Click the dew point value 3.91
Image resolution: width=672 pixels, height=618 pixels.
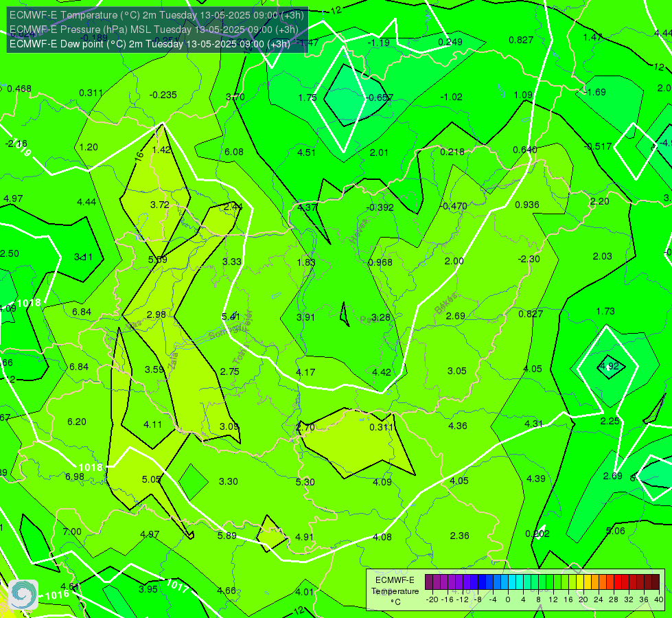pos(305,317)
